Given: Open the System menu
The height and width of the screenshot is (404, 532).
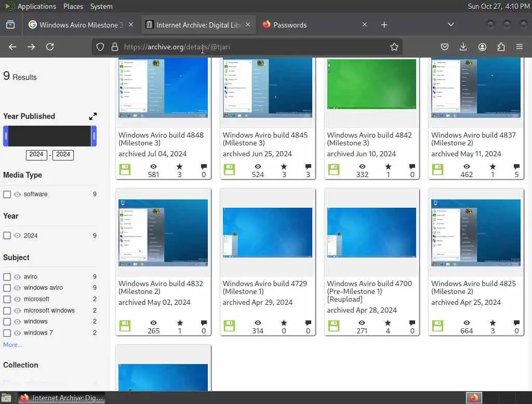Looking at the screenshot, I should point(101,6).
